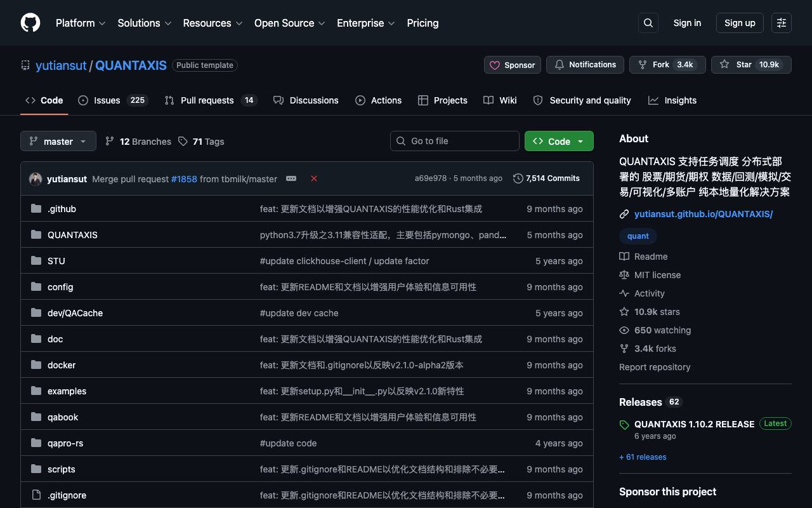812x508 pixels.
Task: Click the dev/QACache folder icon
Action: [36, 313]
